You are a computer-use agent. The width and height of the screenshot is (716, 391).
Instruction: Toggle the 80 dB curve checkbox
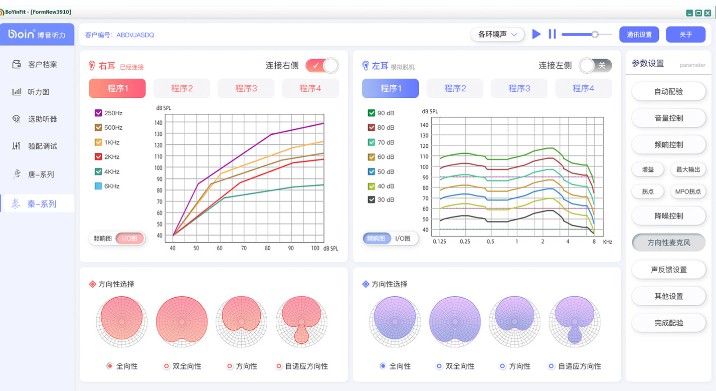371,127
